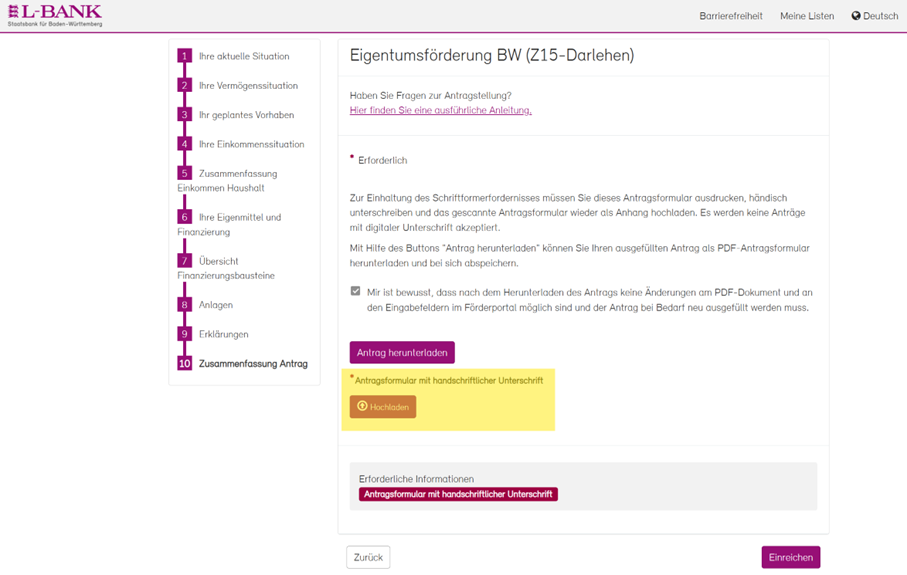This screenshot has width=907, height=575.
Task: Navigate to Ihre Einkommenssituation step
Action: pos(251,144)
